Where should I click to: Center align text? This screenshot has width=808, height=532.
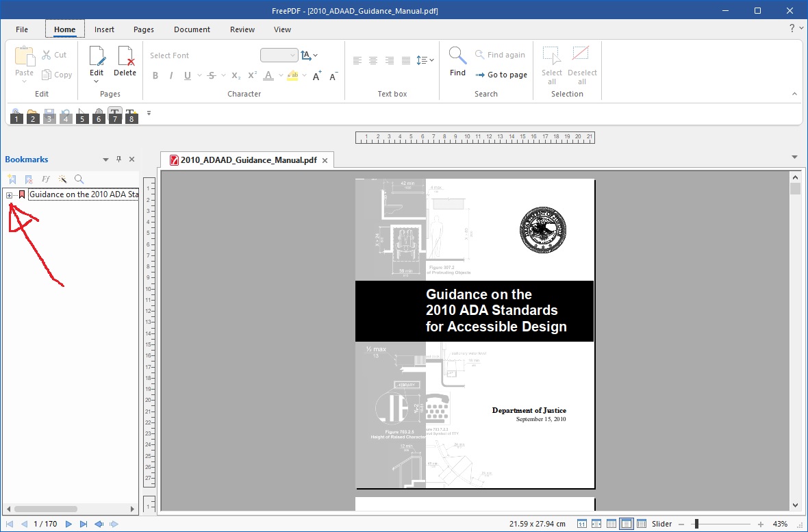pos(374,60)
